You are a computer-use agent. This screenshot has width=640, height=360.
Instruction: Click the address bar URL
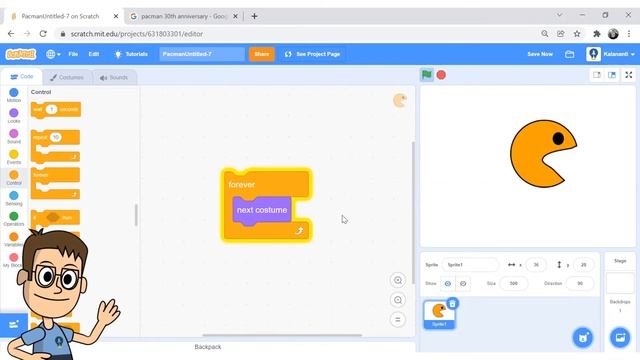[137, 34]
